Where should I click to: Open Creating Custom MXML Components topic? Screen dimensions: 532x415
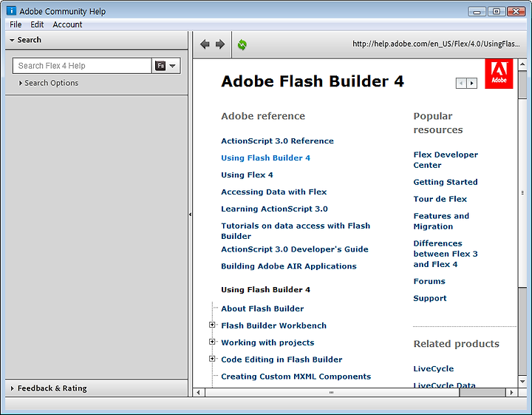coord(296,377)
